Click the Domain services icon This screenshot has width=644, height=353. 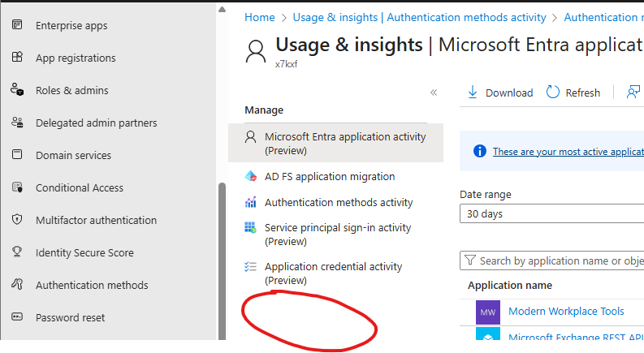(x=17, y=154)
